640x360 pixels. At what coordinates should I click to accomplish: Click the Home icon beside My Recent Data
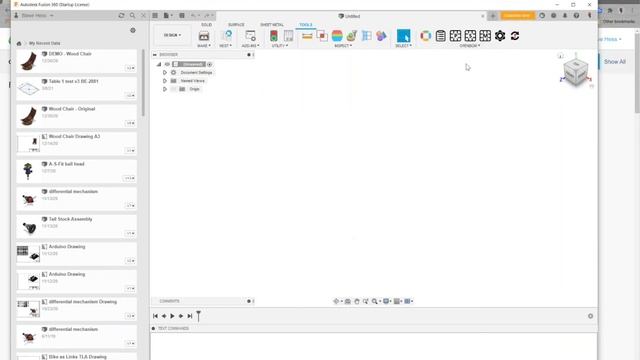pyautogui.click(x=19, y=43)
